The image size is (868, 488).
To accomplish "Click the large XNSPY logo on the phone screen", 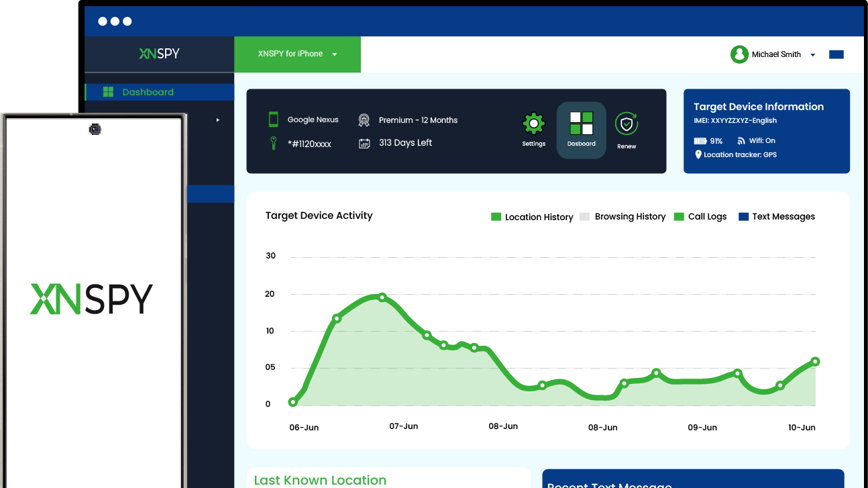I will pyautogui.click(x=92, y=299).
